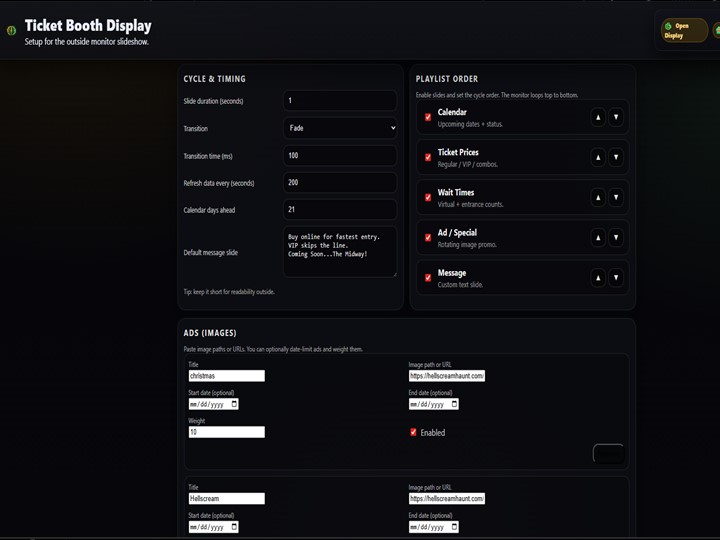Open christmas ad End date picker icon

(x=455, y=404)
